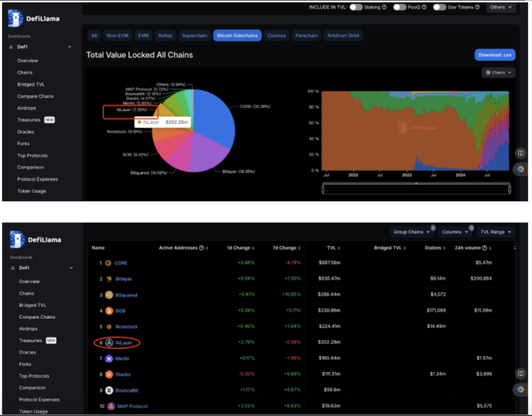Sort by the 7d Change column arrows
The image size is (532, 416).
click(x=299, y=248)
